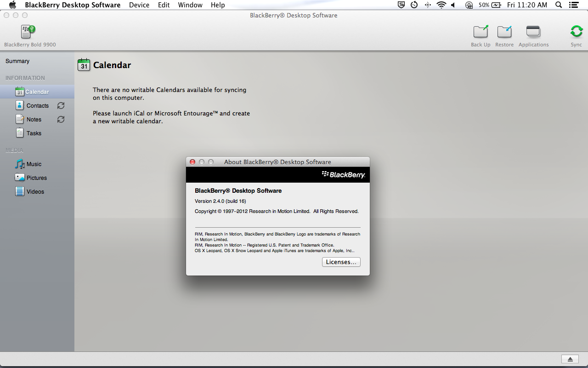The image size is (588, 368).
Task: Click the eject button at bottom right
Action: point(570,359)
